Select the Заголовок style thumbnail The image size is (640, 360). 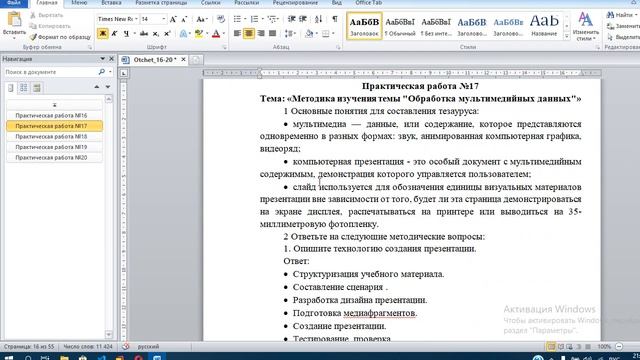point(364,26)
